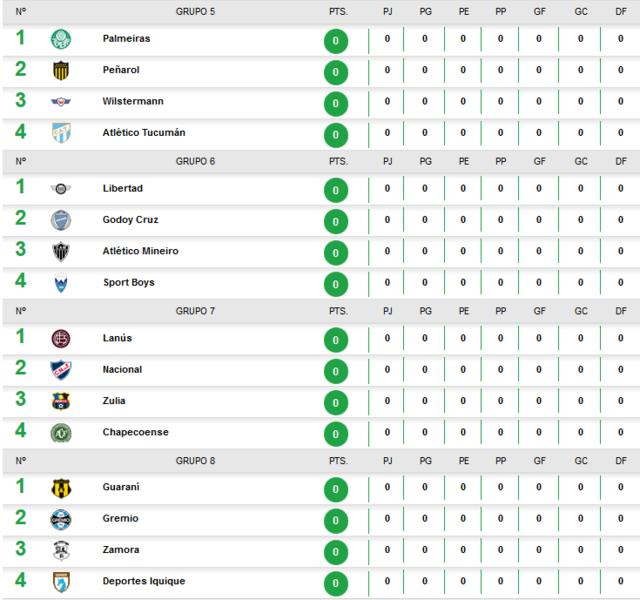Click the Atlético Mineiro shield logo
Image resolution: width=640 pixels, height=600 pixels.
[61, 251]
